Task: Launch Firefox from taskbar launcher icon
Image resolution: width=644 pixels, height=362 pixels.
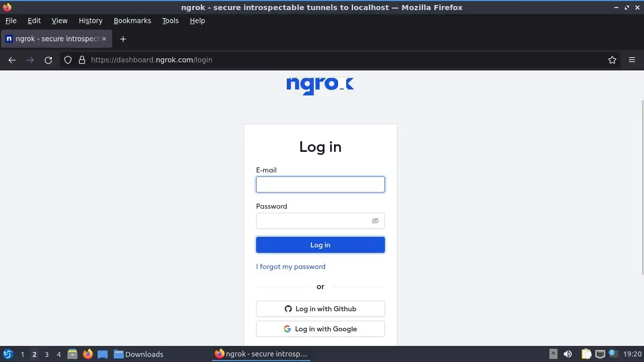Action: pyautogui.click(x=88, y=354)
